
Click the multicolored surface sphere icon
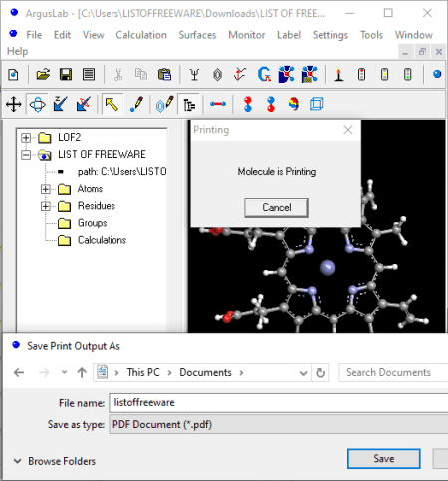294,104
